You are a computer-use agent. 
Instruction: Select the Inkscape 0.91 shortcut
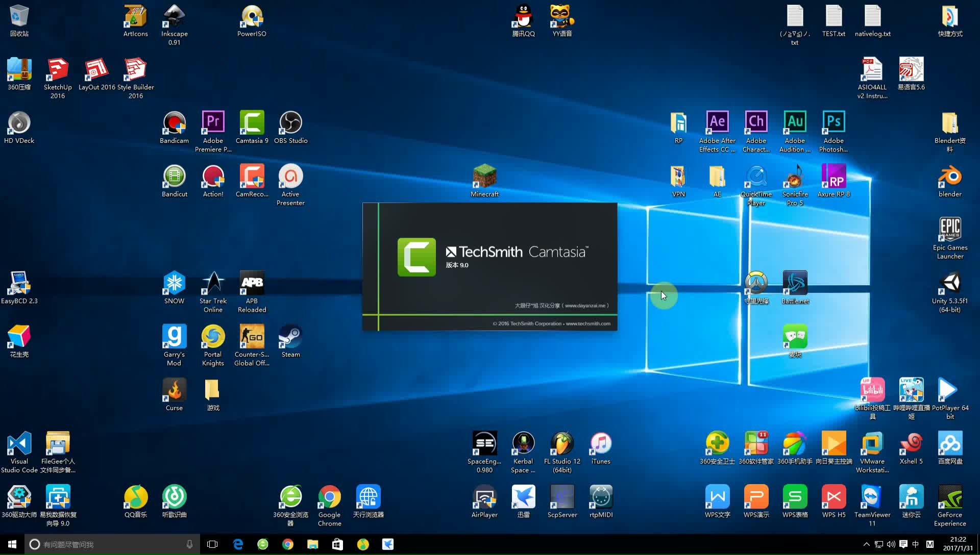click(174, 24)
